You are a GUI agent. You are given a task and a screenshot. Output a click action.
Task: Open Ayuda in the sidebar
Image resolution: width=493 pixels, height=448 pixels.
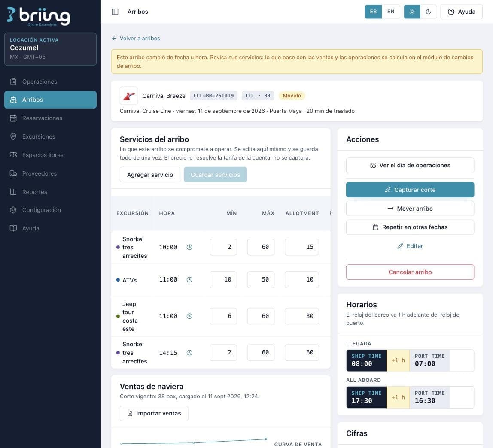(x=50, y=228)
